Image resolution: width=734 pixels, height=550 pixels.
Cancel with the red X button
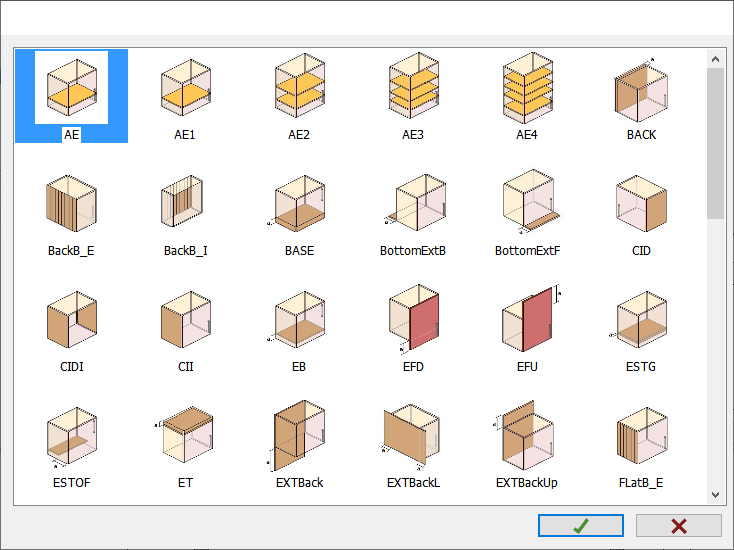point(679,526)
